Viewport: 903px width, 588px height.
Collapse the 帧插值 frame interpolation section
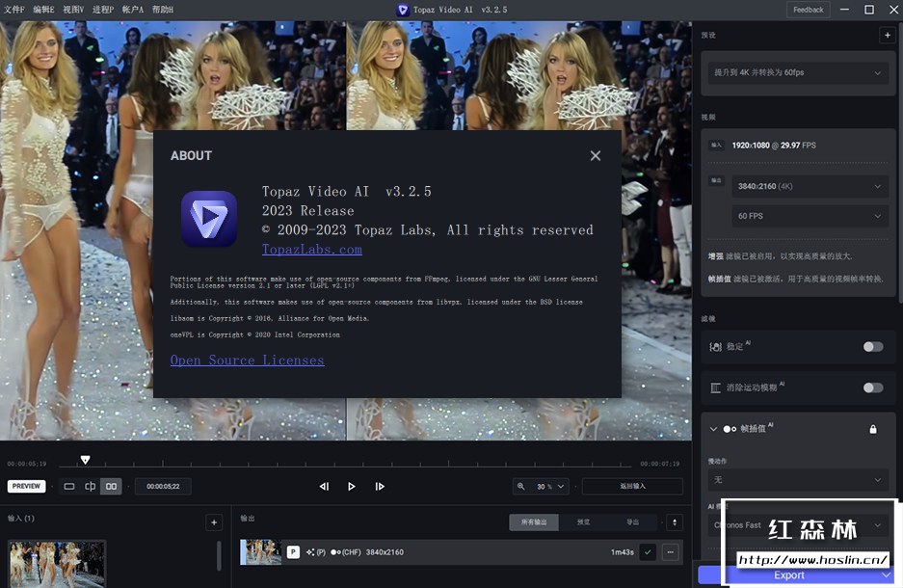[x=713, y=429]
